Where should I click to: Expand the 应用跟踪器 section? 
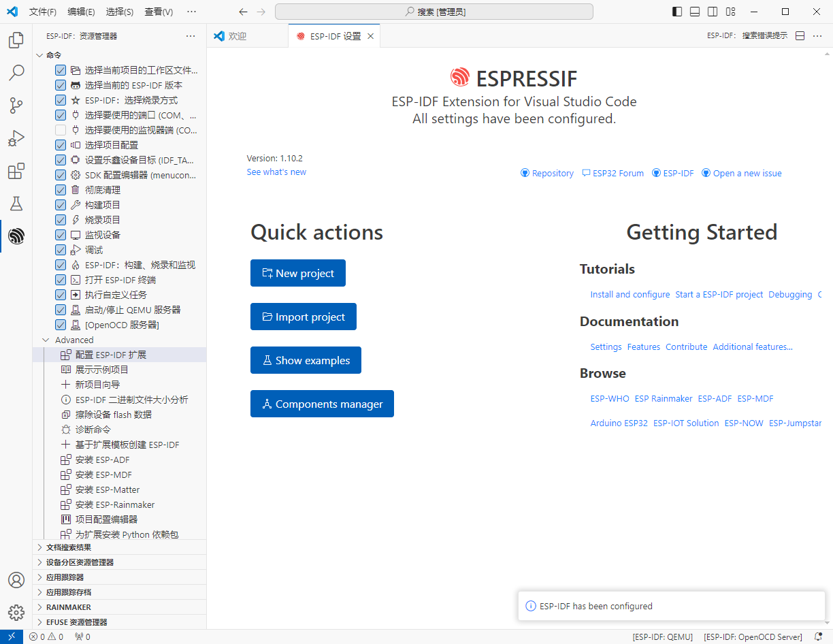coord(119,577)
